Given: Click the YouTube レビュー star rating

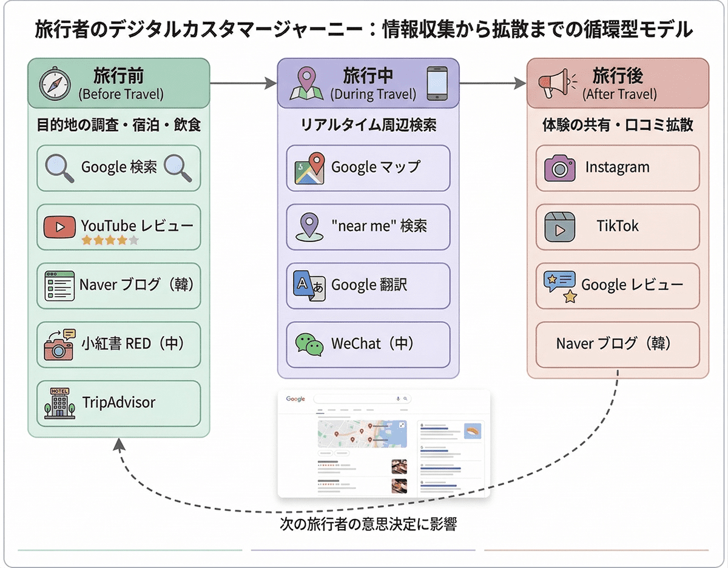Looking at the screenshot, I should (x=110, y=240).
